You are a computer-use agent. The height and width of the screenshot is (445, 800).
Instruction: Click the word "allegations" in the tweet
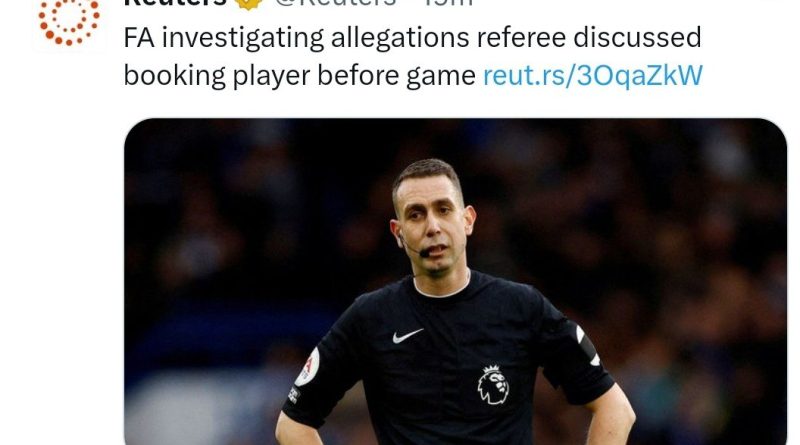pyautogui.click(x=399, y=40)
